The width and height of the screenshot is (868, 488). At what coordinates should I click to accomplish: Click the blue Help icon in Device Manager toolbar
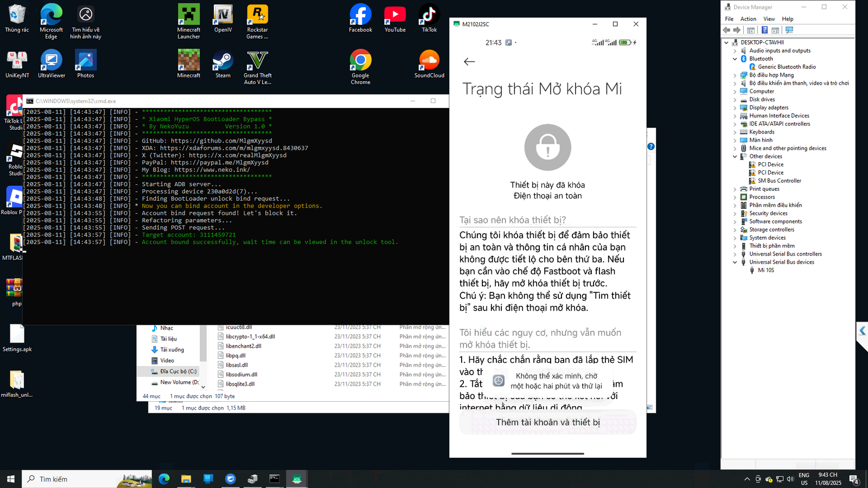[764, 30]
